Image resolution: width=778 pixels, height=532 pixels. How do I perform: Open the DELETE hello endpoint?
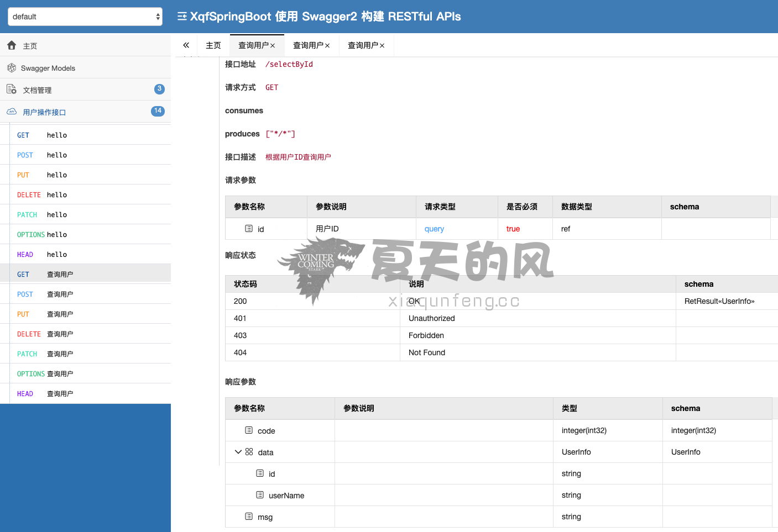click(85, 194)
